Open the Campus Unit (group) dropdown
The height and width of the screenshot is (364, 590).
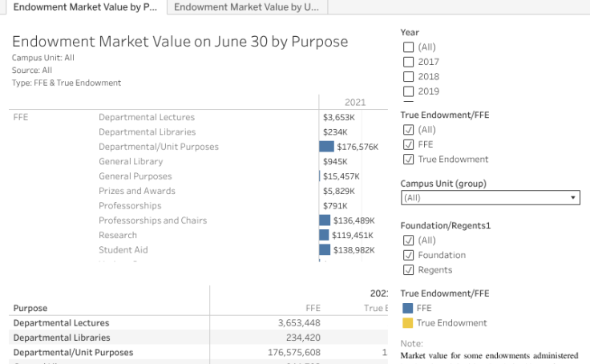490,197
